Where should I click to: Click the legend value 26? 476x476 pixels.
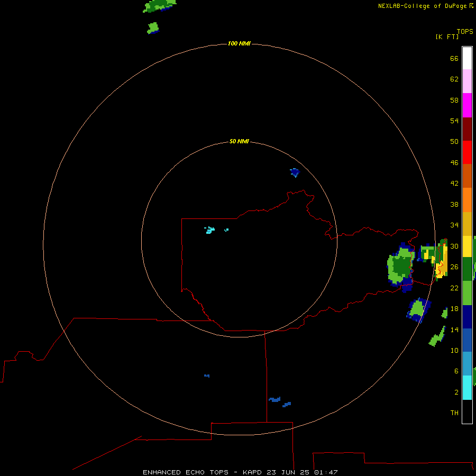click(x=454, y=267)
